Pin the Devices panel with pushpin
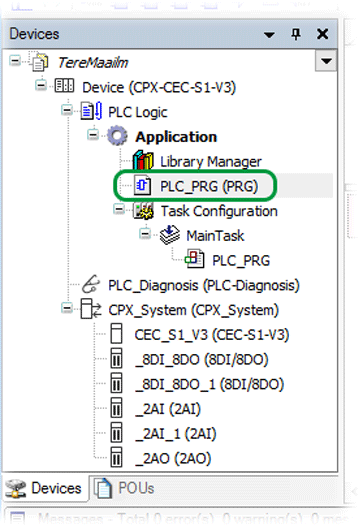Image resolution: width=363 pixels, height=526 pixels. pyautogui.click(x=296, y=34)
